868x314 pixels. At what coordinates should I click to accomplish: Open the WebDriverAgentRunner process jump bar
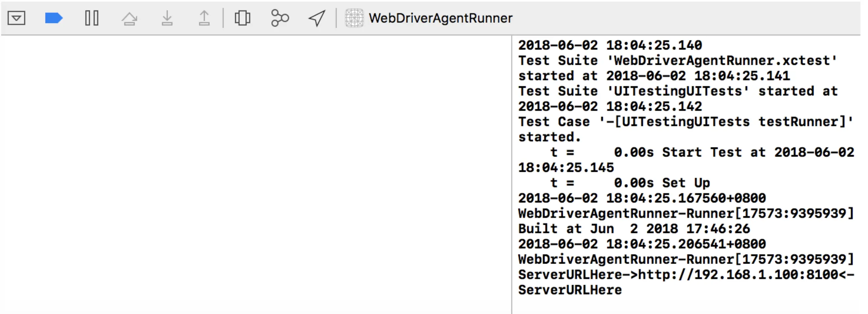pos(440,18)
